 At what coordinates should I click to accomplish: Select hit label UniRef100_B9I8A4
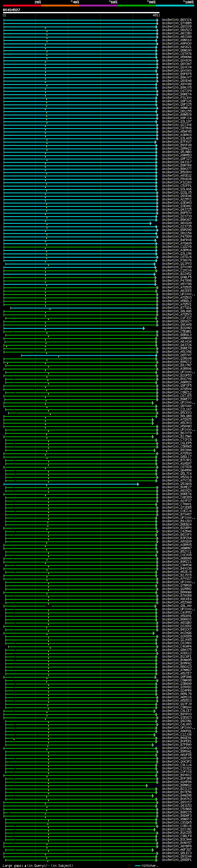coord(177,450)
